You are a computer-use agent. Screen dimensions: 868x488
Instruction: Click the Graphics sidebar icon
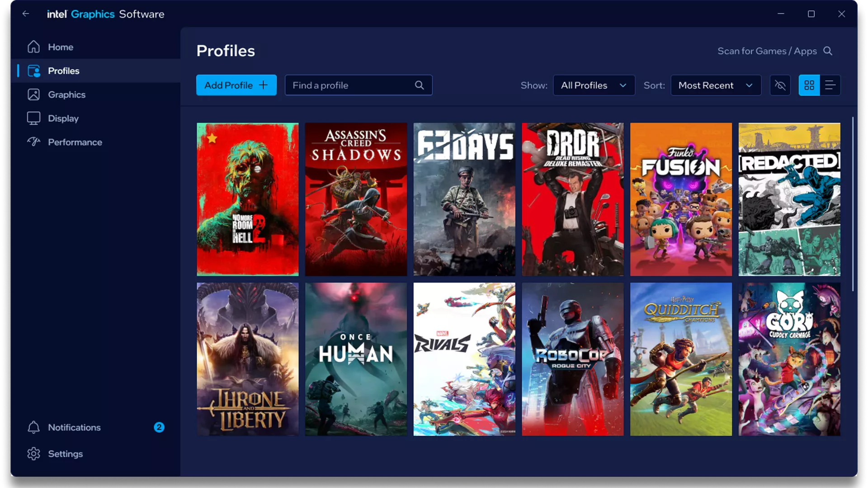click(x=33, y=94)
